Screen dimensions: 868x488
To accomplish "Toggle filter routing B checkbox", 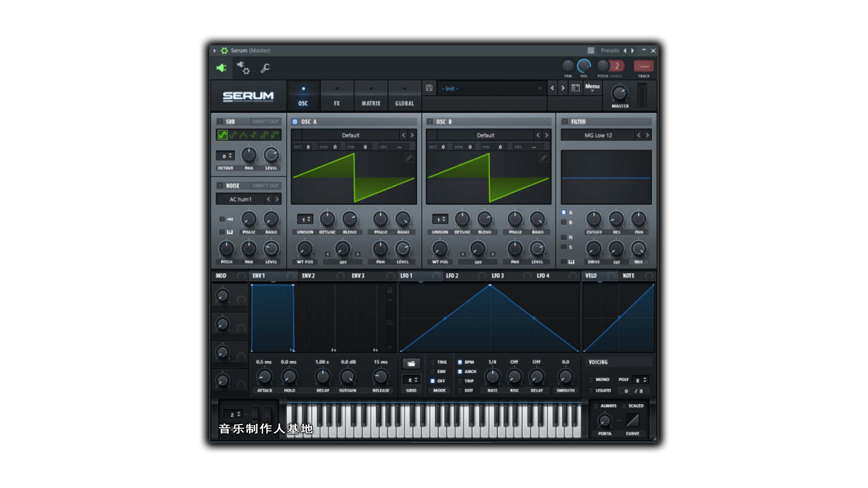I will pyautogui.click(x=564, y=222).
